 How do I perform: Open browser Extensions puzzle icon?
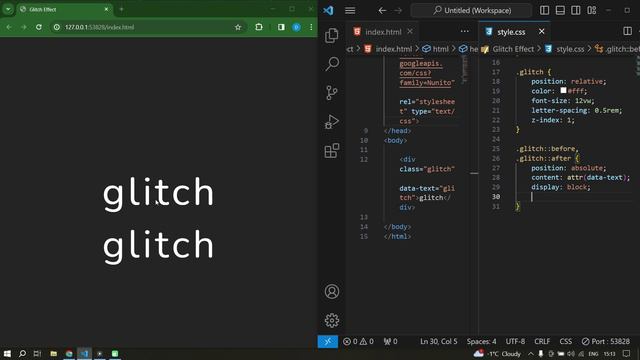pyautogui.click(x=259, y=27)
